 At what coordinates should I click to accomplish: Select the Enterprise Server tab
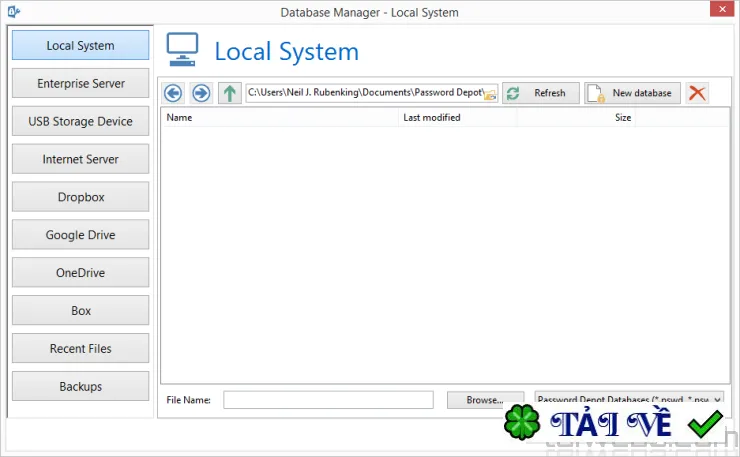(x=81, y=84)
